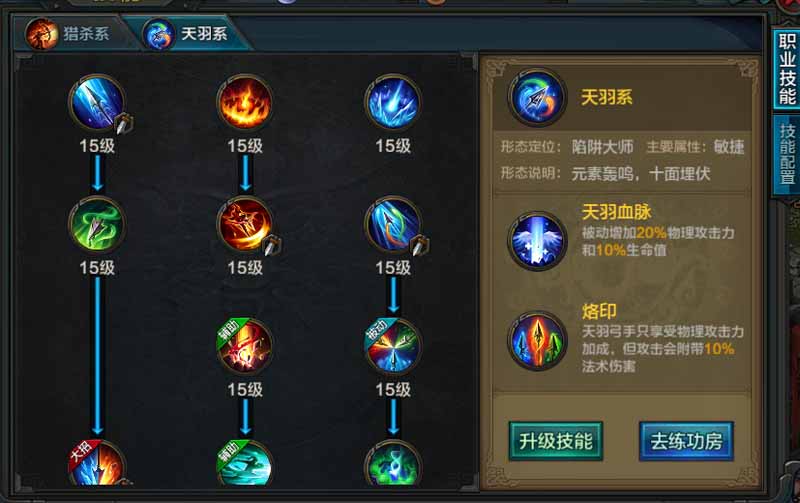This screenshot has width=800, height=503.
Task: Click the 去练功房 button
Action: (686, 441)
